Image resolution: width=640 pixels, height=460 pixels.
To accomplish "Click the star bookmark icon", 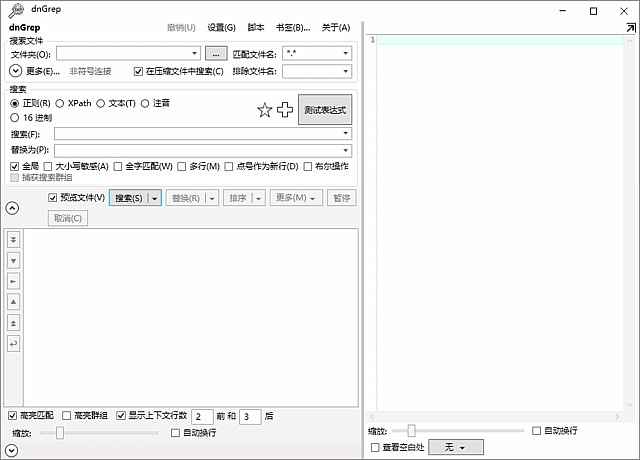I will (x=264, y=110).
